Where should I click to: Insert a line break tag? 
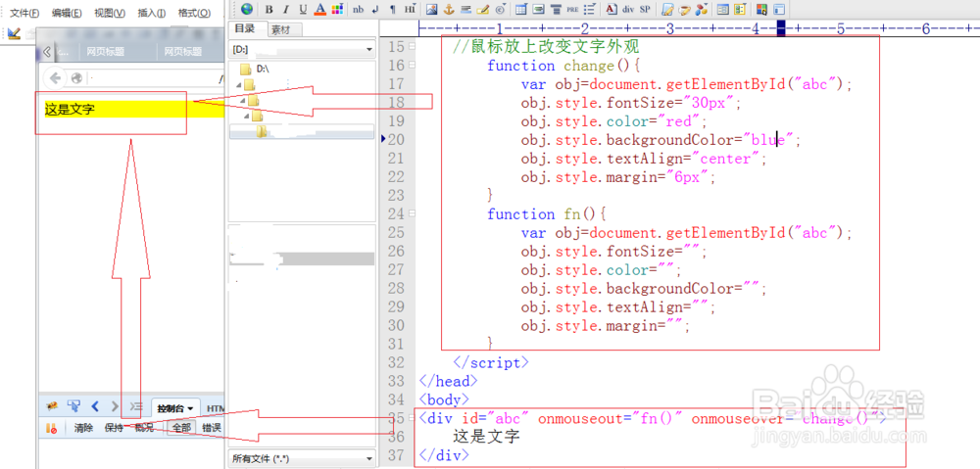click(x=375, y=9)
